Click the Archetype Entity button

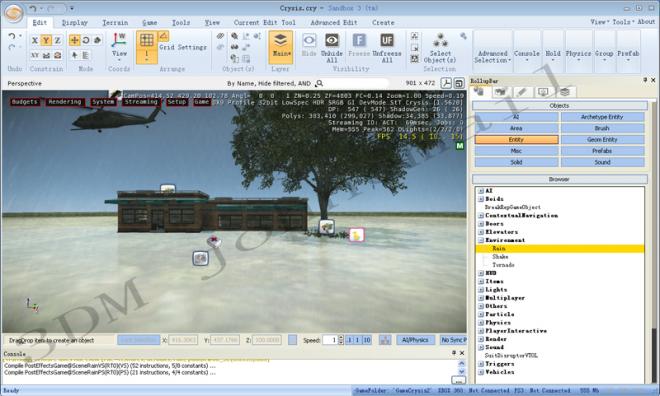602,117
